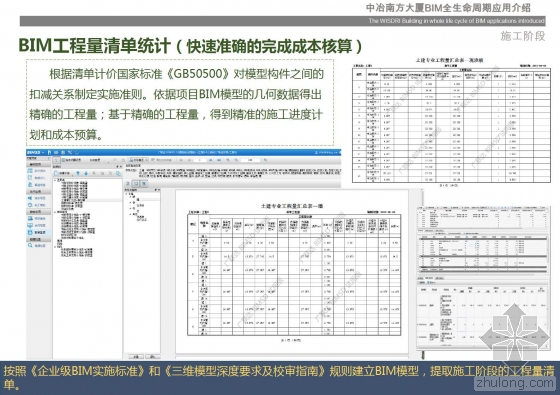Click the first section header in left sidebar
The image size is (560, 395).
39,164
